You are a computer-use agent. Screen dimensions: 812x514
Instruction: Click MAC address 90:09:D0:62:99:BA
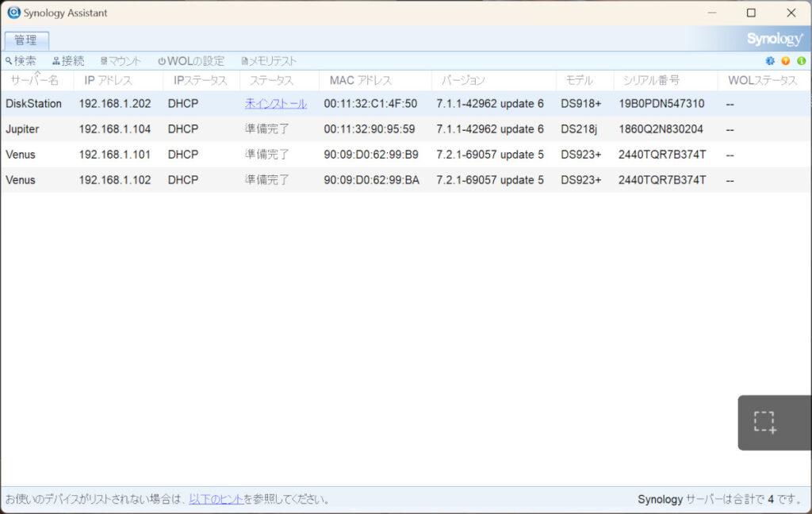(x=371, y=180)
